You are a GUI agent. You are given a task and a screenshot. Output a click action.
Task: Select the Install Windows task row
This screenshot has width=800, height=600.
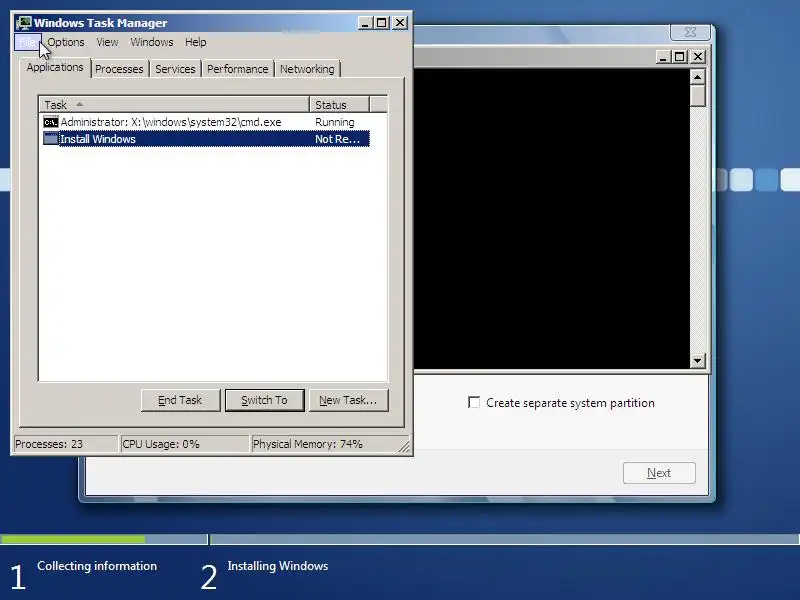pyautogui.click(x=206, y=139)
